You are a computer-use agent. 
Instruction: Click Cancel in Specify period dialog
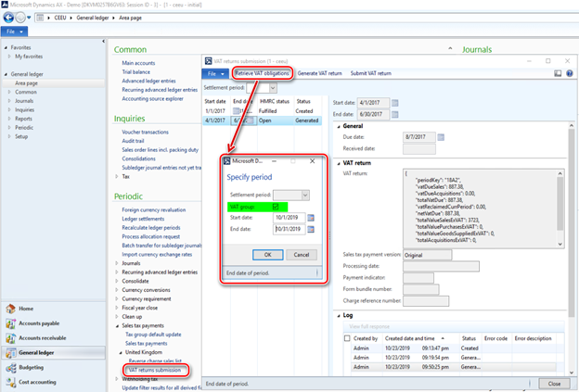point(302,255)
